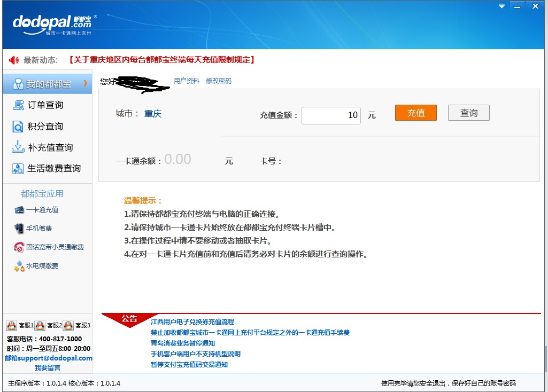Close the dodopal window

coord(535,6)
